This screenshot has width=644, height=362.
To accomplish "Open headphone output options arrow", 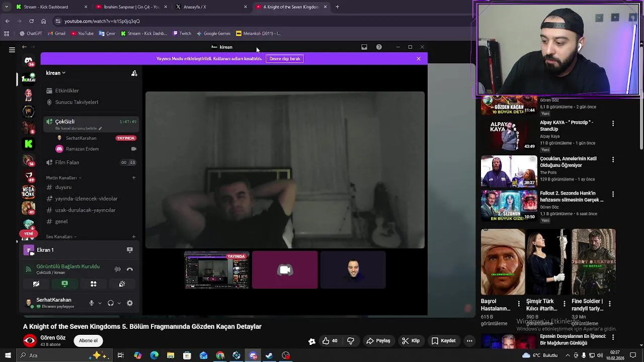I will (119, 303).
